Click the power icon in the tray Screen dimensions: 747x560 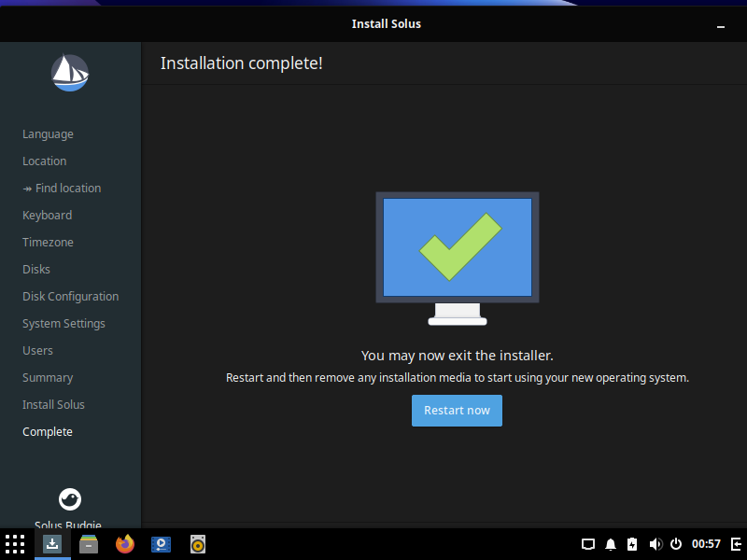(x=676, y=544)
